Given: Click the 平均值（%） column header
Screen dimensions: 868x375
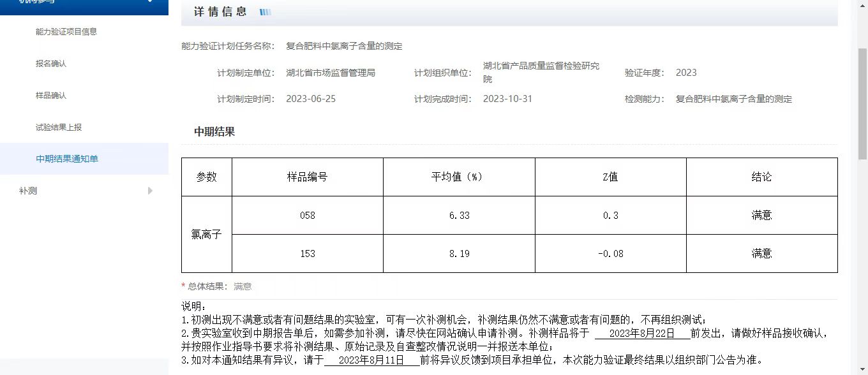Looking at the screenshot, I should click(x=459, y=177).
